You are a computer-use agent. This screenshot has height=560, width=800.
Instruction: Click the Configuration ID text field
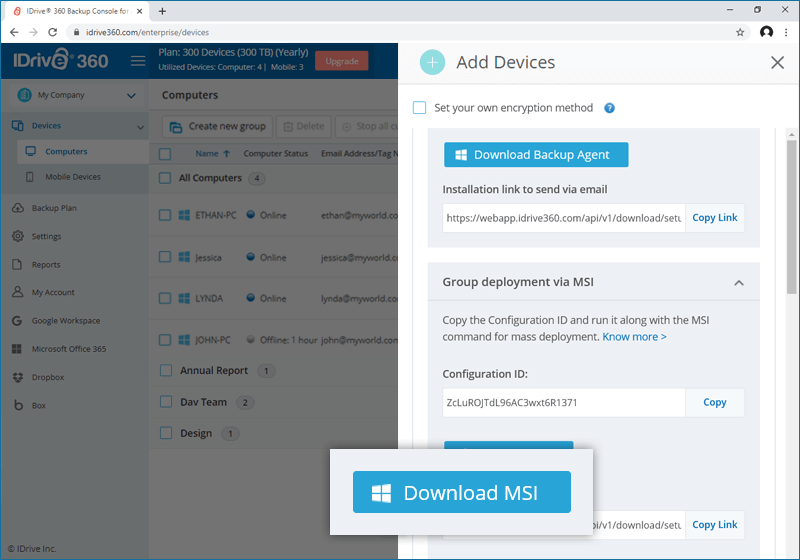pyautogui.click(x=563, y=402)
